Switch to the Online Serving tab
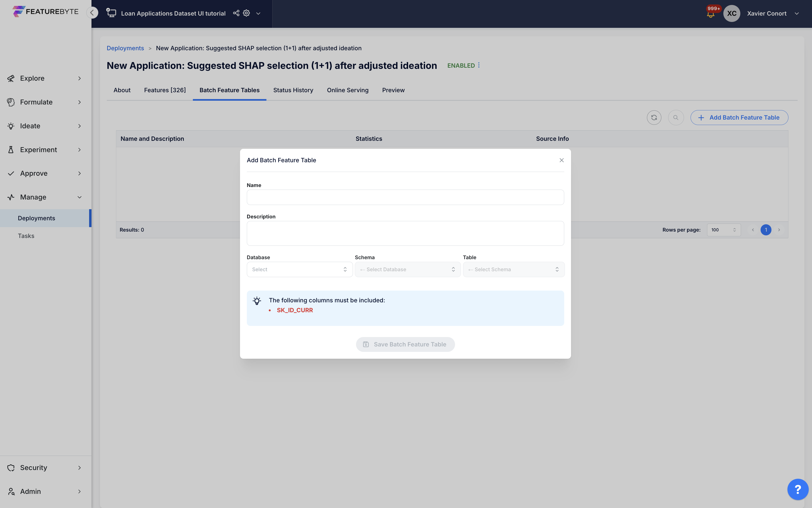812x508 pixels. coord(347,90)
